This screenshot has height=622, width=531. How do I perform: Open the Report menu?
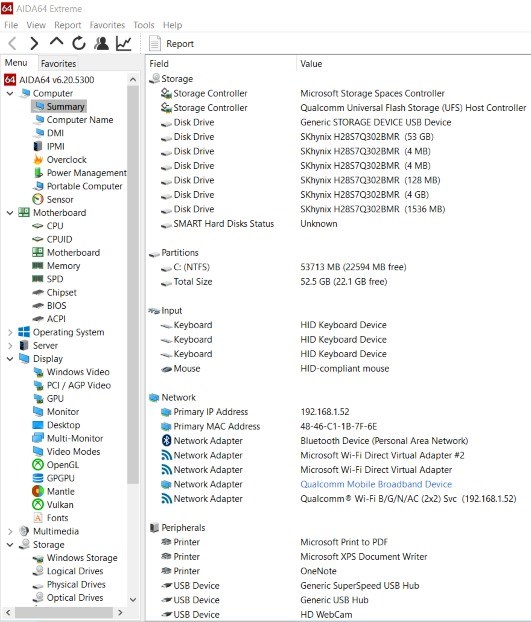tap(68, 25)
